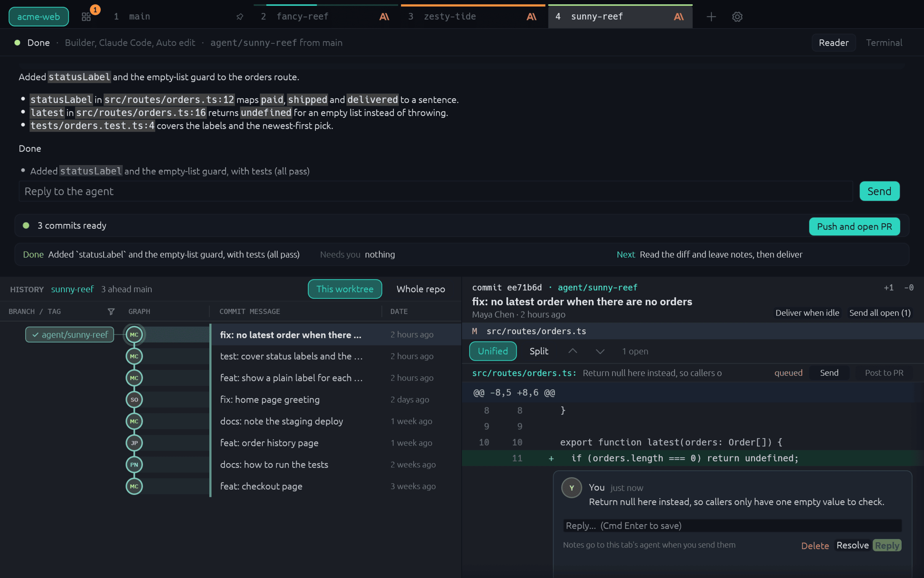Click Post to PR button

pos(884,373)
